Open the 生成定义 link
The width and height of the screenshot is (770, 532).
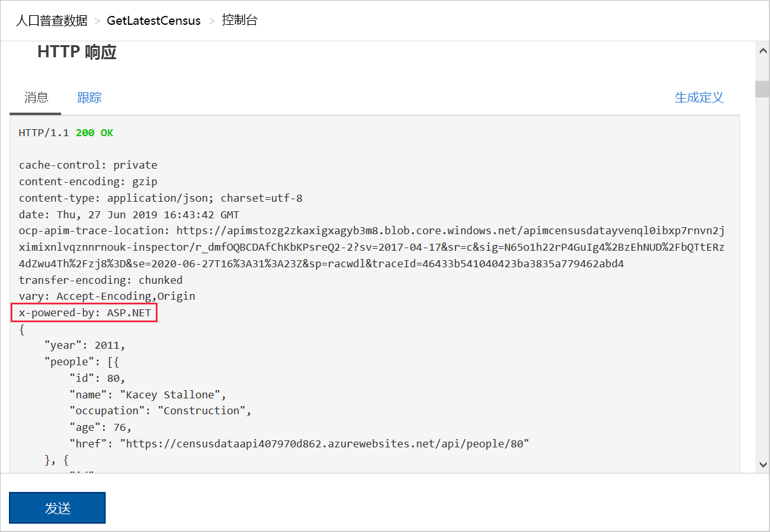[x=699, y=97]
